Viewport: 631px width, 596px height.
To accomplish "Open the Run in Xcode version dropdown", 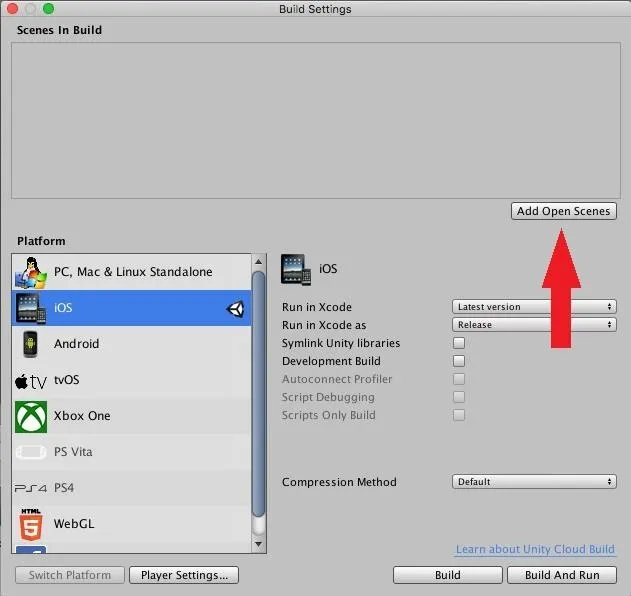I will tap(534, 307).
